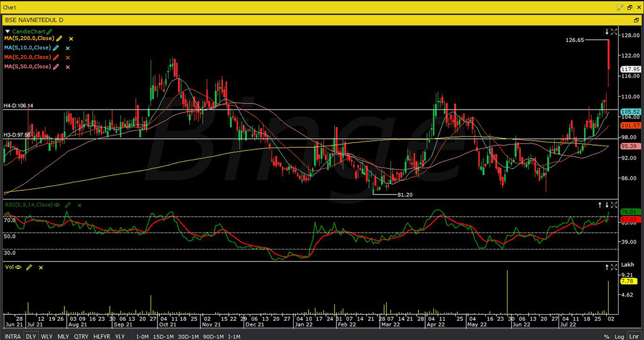The image size is (644, 340).
Task: Remove the MA(S,10.0,Close) indicator
Action: click(x=68, y=48)
